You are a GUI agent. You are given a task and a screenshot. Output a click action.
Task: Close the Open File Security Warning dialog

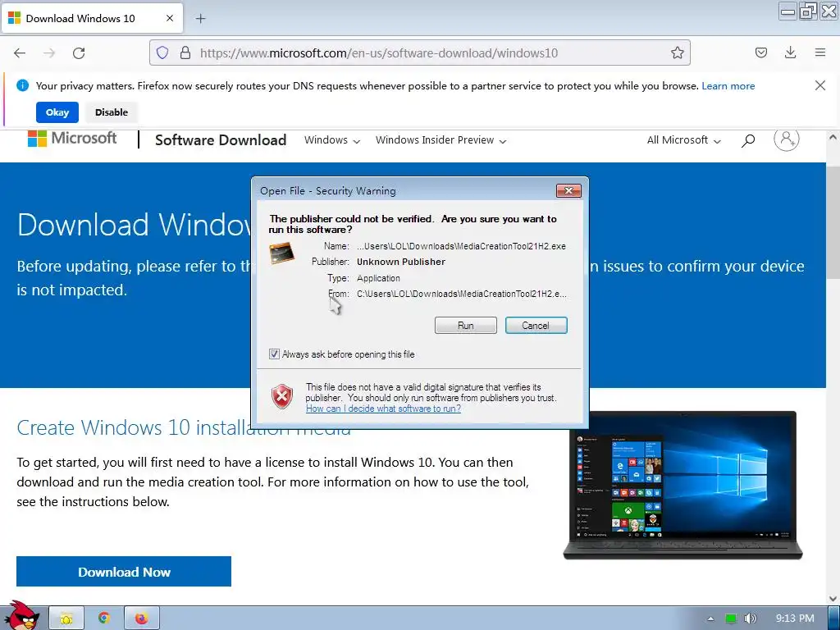568,190
